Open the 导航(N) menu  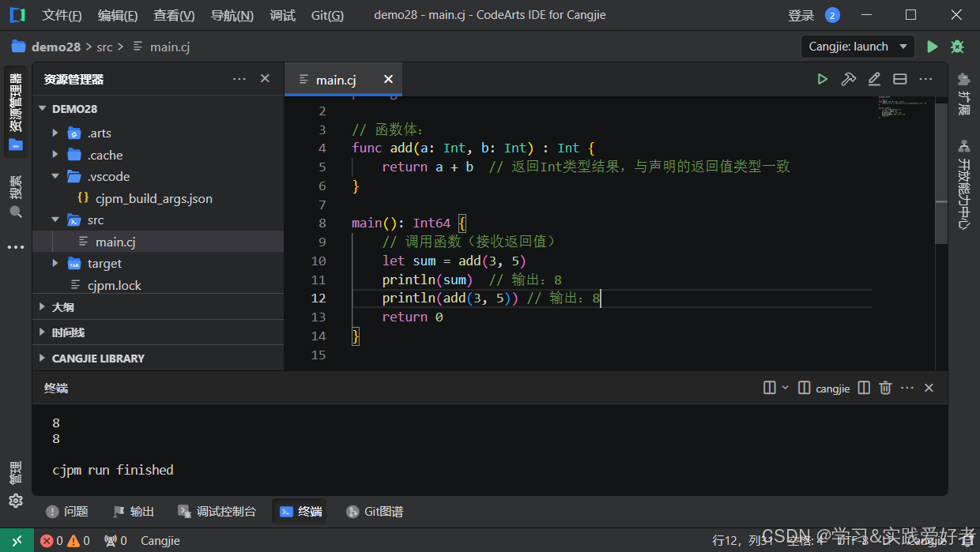click(232, 15)
